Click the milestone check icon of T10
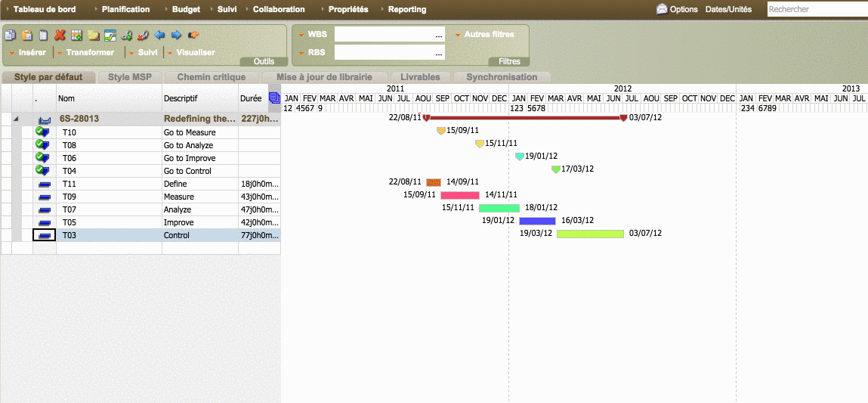 click(42, 132)
